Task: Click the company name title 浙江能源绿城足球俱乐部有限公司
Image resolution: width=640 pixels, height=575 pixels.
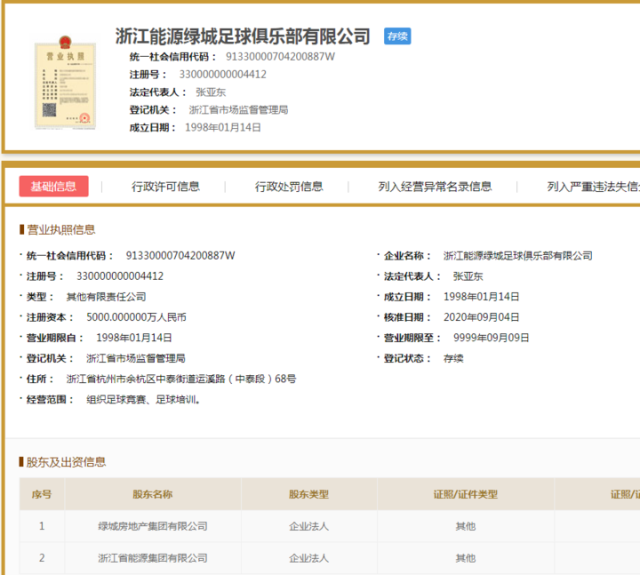Action: point(243,38)
